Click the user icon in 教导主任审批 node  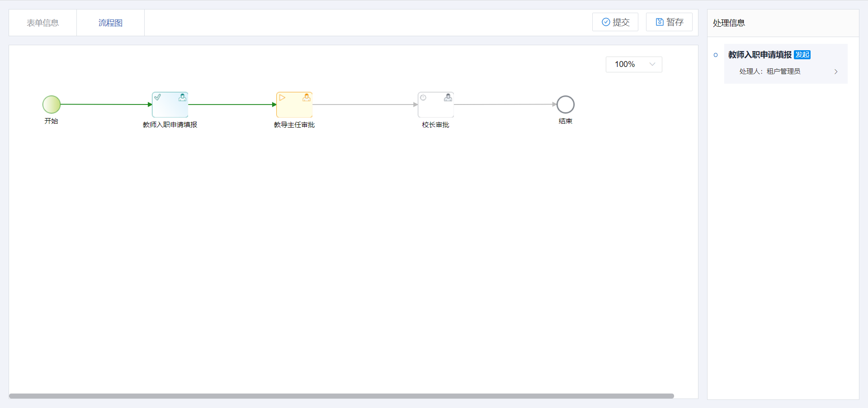pyautogui.click(x=307, y=97)
